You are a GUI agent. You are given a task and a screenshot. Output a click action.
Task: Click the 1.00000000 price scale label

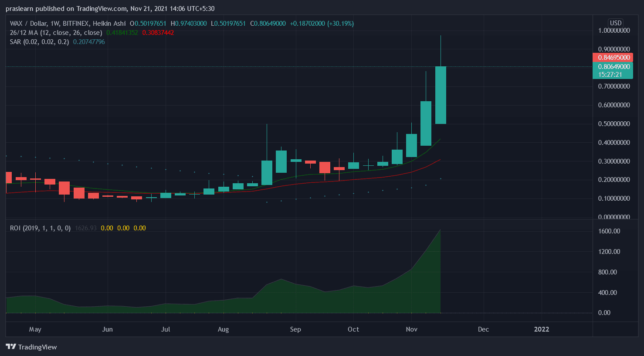click(x=613, y=31)
